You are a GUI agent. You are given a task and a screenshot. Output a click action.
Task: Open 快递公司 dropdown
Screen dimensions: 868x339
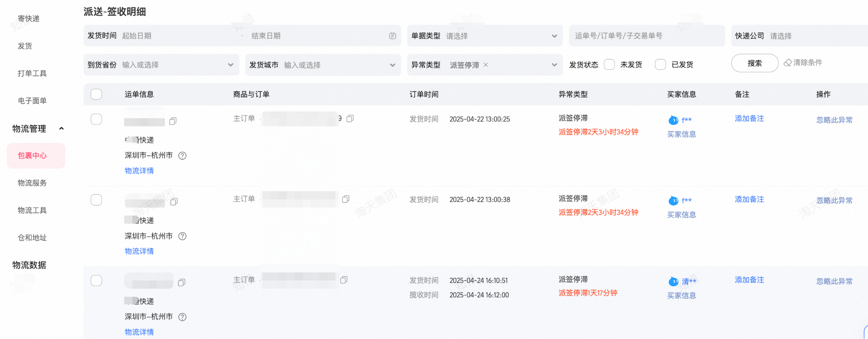coord(799,36)
